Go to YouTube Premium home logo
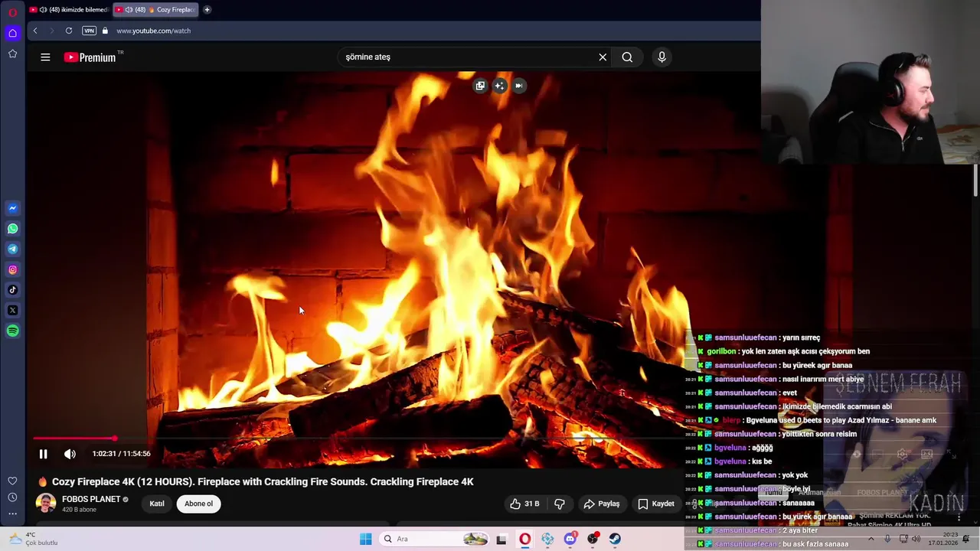980x551 pixels. click(x=90, y=57)
